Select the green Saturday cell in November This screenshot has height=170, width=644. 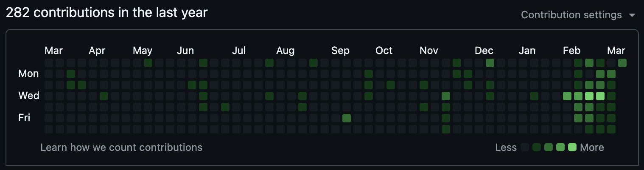coord(446,129)
